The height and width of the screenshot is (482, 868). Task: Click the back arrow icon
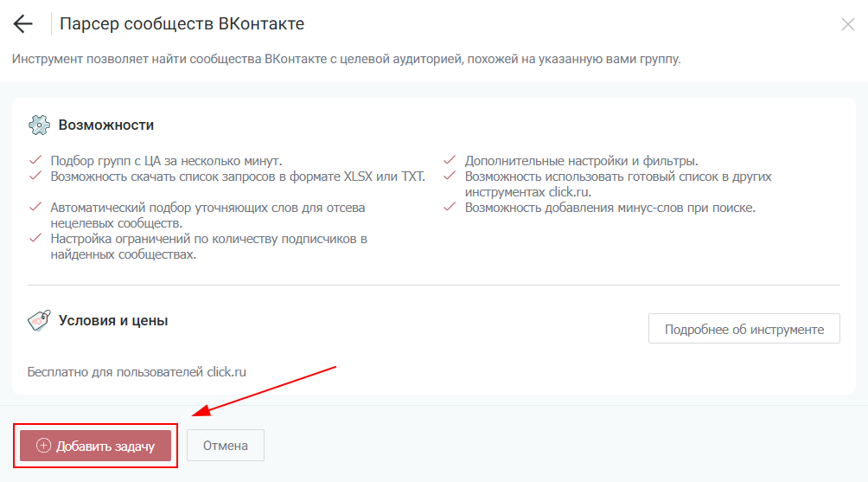[x=23, y=24]
